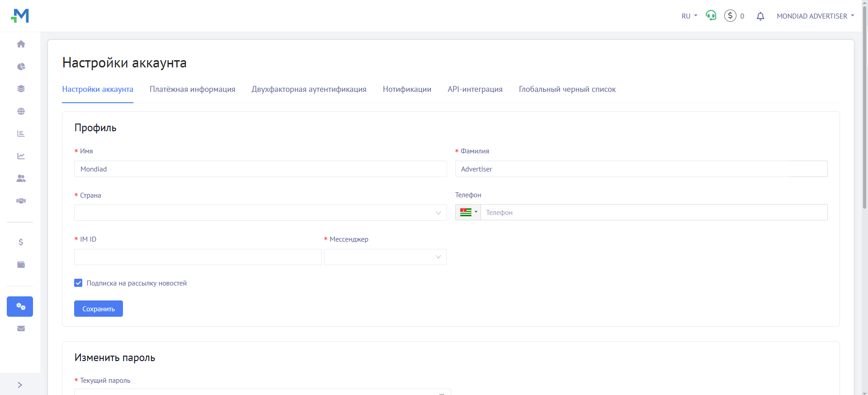Viewport: 868px width, 395px height.
Task: Click the stacked layers sidebar icon
Action: click(21, 89)
